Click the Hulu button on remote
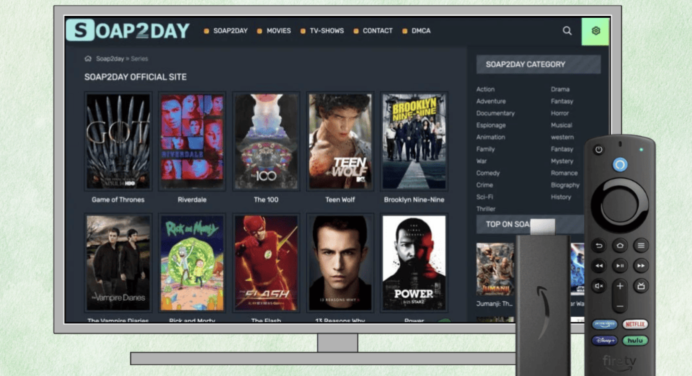This screenshot has width=692, height=376. click(x=635, y=341)
